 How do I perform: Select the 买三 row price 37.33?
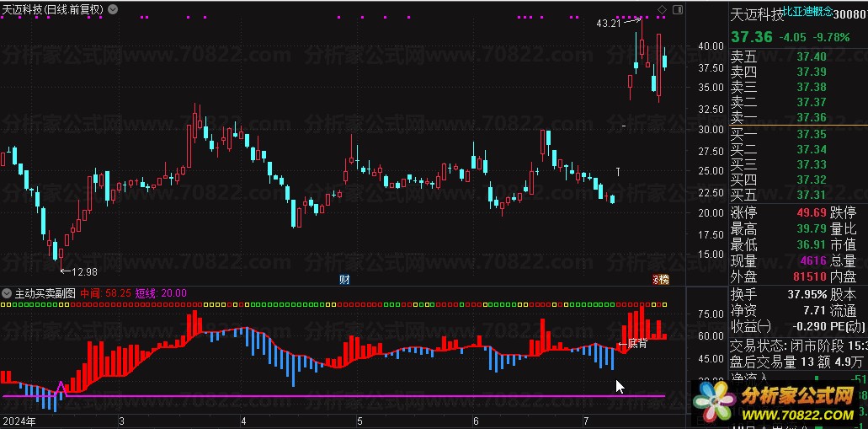coord(812,164)
